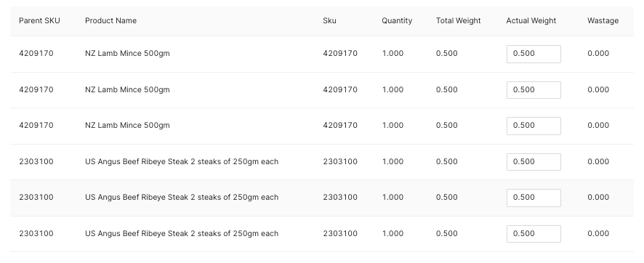This screenshot has width=644, height=263.
Task: Click Quantity 1.000 in highlighted Ribeye row
Action: (x=393, y=198)
